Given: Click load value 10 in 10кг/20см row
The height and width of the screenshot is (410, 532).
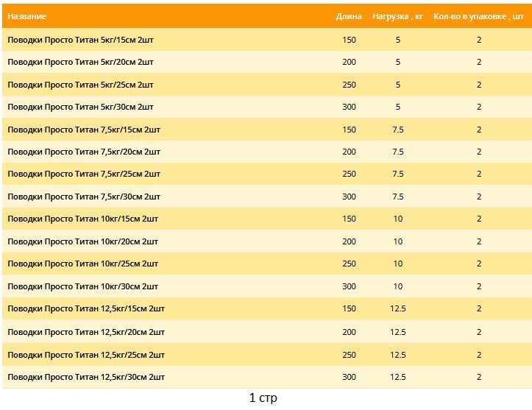Looking at the screenshot, I should pos(397,241).
